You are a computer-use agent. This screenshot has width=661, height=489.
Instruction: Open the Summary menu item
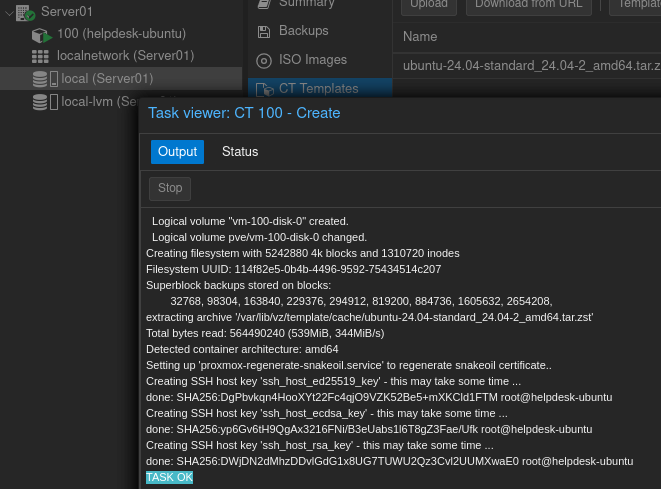(306, 4)
